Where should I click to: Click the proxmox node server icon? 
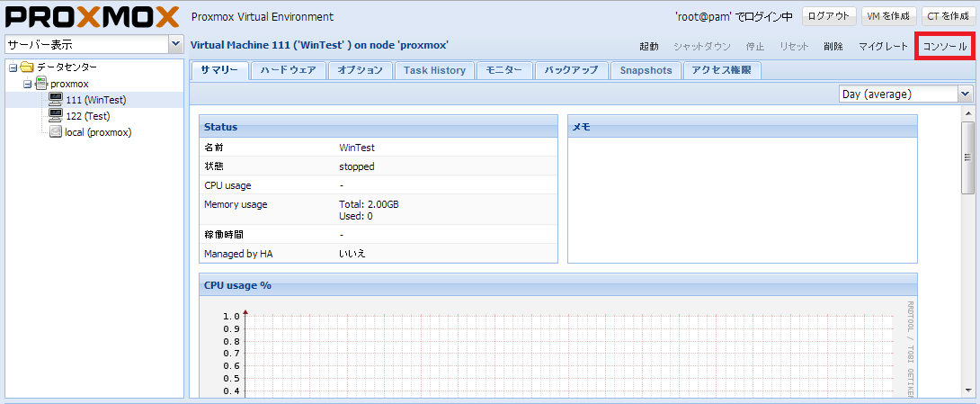[41, 84]
